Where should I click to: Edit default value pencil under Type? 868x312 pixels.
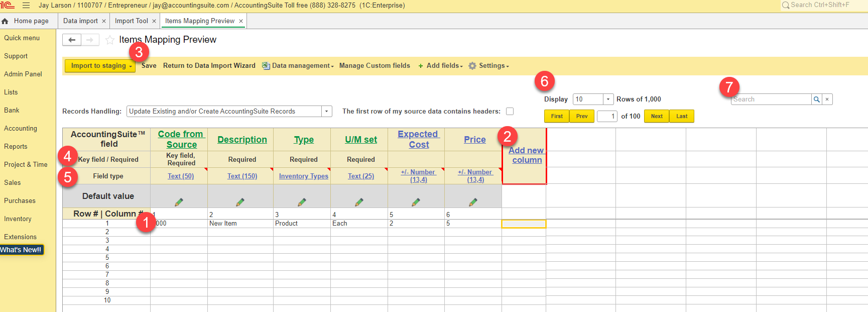pos(302,202)
